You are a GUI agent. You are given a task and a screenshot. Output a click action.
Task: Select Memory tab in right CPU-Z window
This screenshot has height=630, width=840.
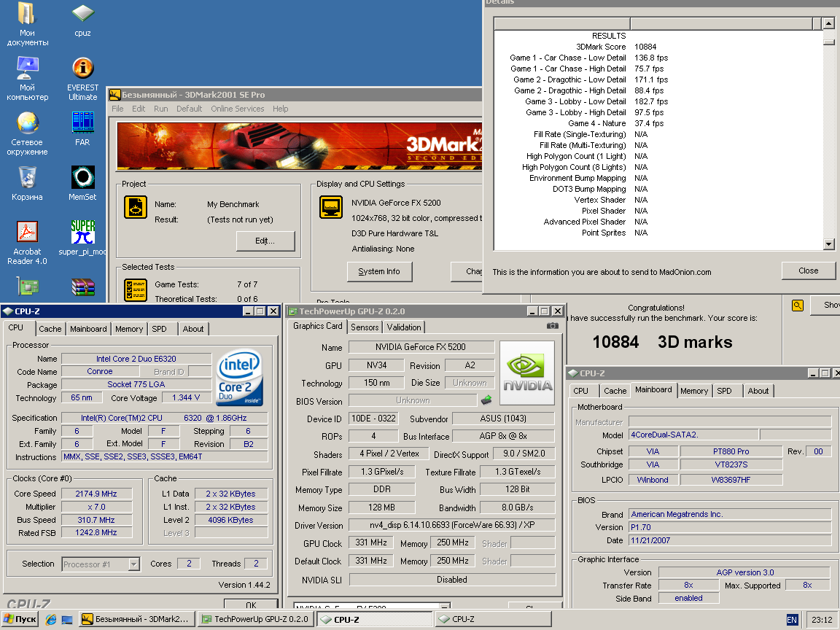(x=693, y=391)
